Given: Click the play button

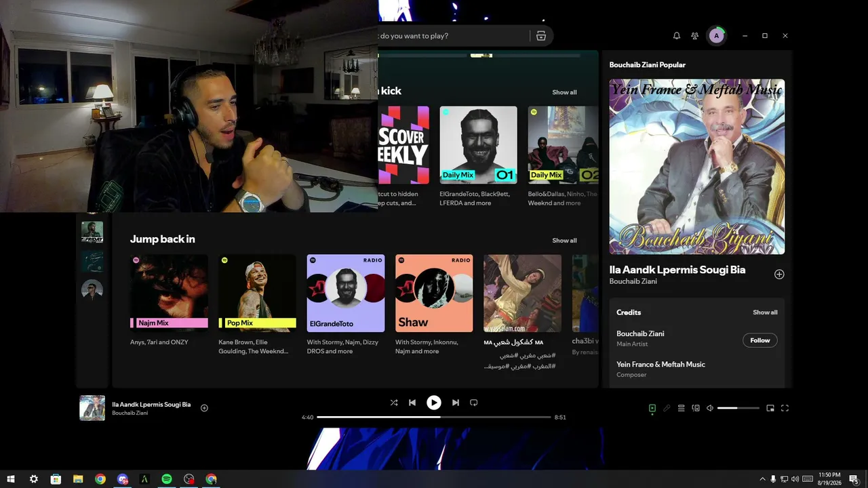Looking at the screenshot, I should (434, 403).
